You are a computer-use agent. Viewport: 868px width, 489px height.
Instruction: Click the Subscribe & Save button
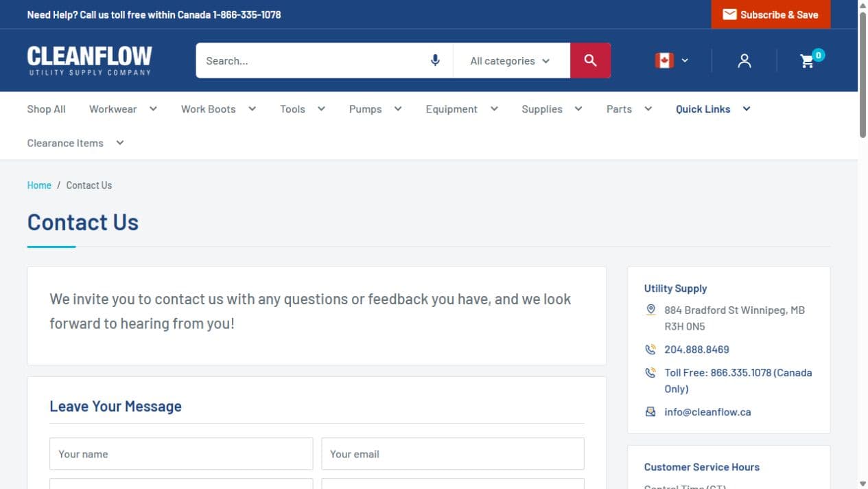[771, 14]
